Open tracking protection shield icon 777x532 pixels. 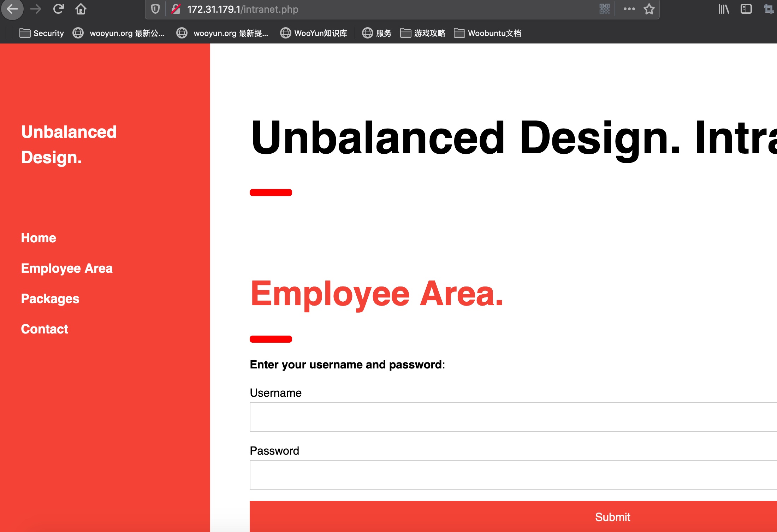155,9
